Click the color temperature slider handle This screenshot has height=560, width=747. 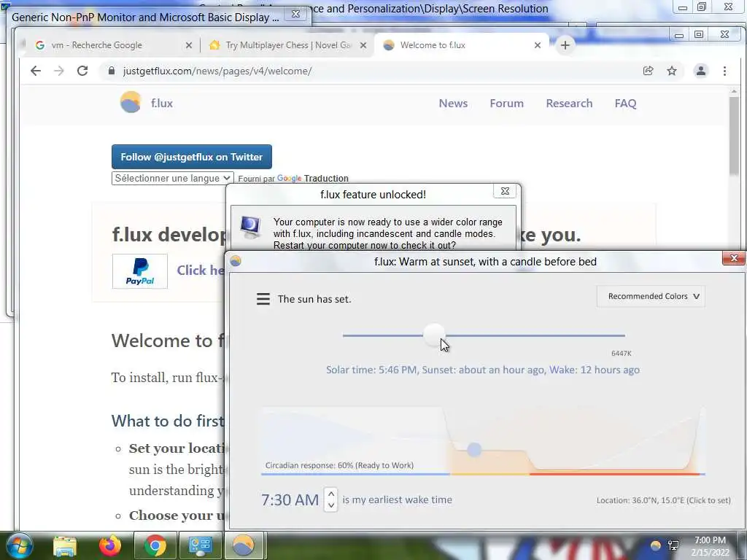pos(434,335)
